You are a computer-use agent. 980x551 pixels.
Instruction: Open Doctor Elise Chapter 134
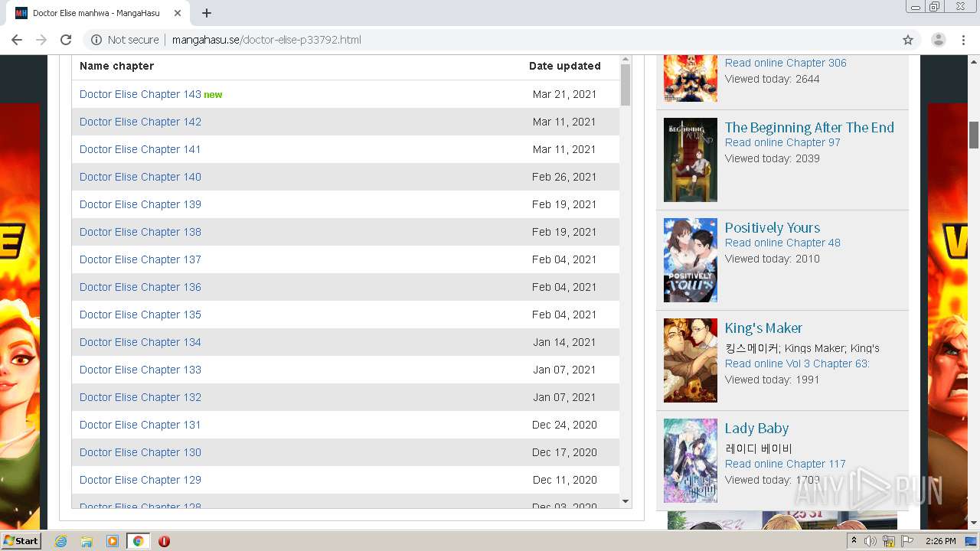pyautogui.click(x=140, y=342)
